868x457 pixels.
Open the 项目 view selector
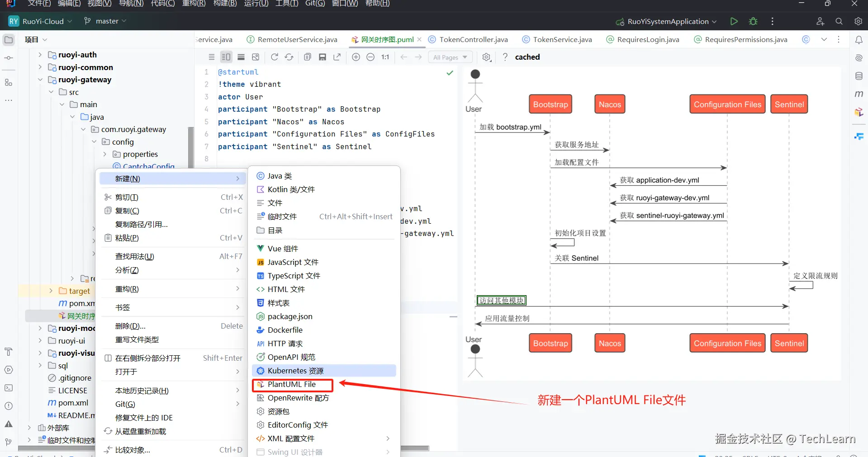[36, 40]
